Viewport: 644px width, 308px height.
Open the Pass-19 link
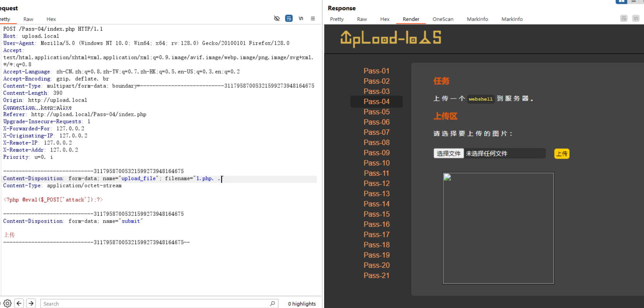coord(377,255)
